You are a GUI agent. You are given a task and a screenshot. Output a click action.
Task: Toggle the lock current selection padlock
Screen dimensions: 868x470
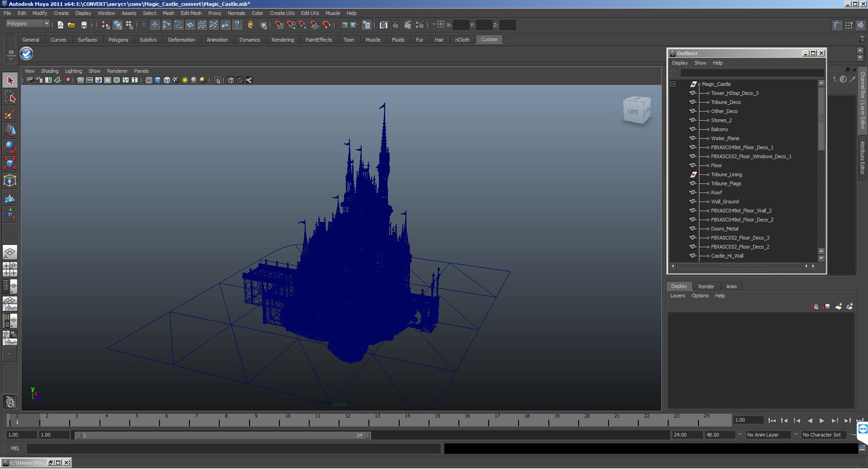tap(250, 25)
